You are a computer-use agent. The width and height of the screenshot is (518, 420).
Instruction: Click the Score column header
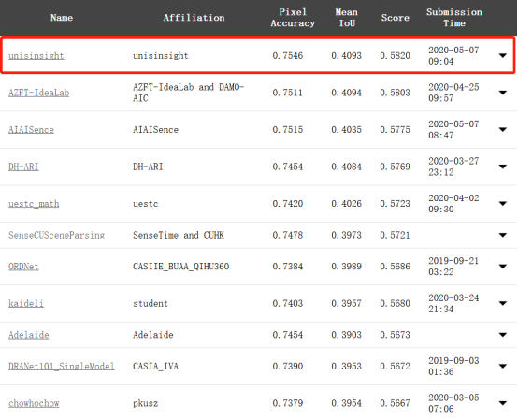pos(396,18)
